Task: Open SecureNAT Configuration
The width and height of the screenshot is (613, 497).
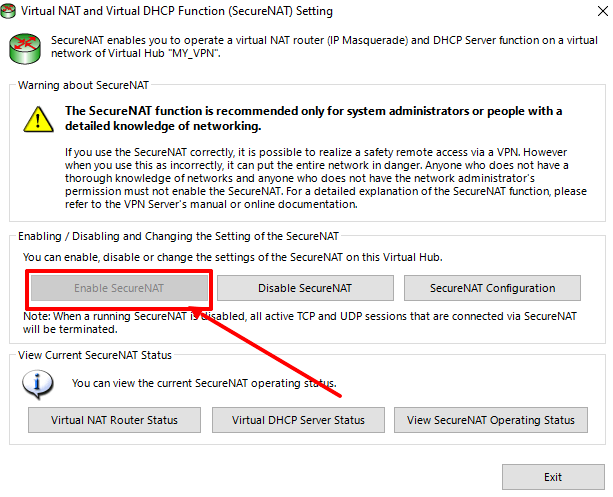Action: coord(492,288)
